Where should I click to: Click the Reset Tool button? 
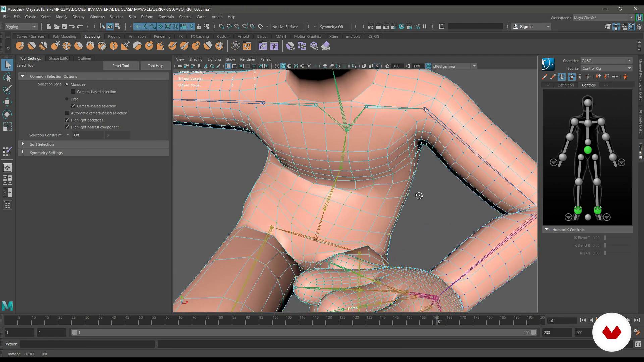click(x=120, y=66)
